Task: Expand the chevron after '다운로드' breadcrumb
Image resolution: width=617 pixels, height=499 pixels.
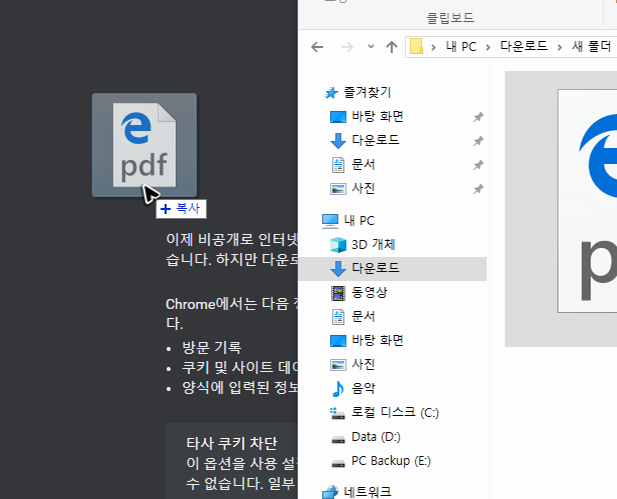Action: click(x=560, y=48)
